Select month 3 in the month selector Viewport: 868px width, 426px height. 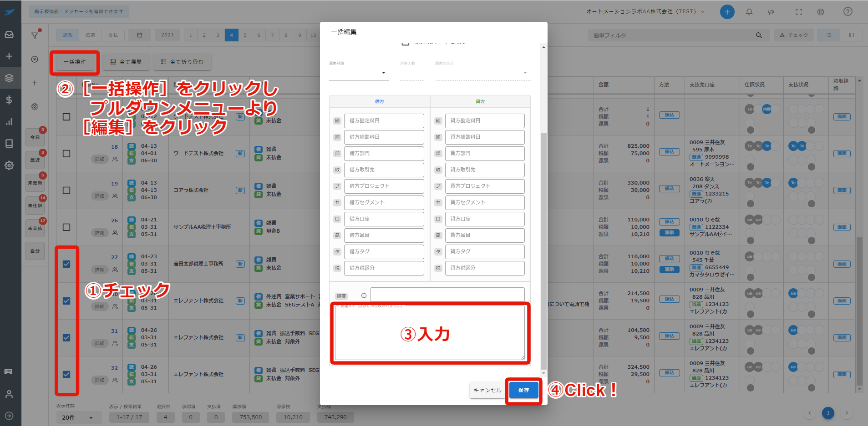(x=218, y=35)
